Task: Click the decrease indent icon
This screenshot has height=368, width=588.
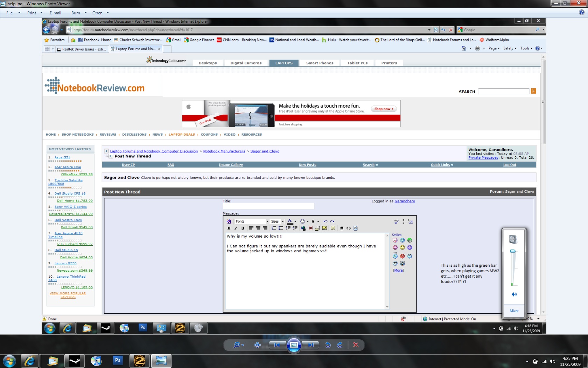Action: tap(288, 228)
